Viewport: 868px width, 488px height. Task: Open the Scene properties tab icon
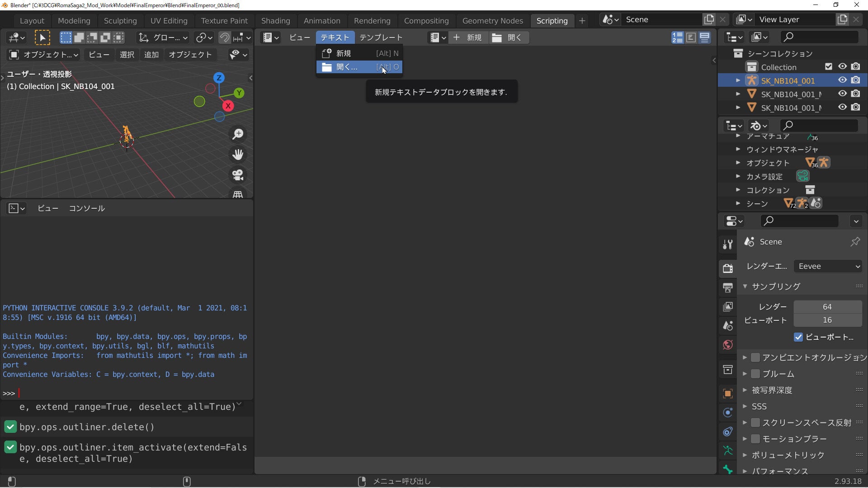[x=727, y=326]
